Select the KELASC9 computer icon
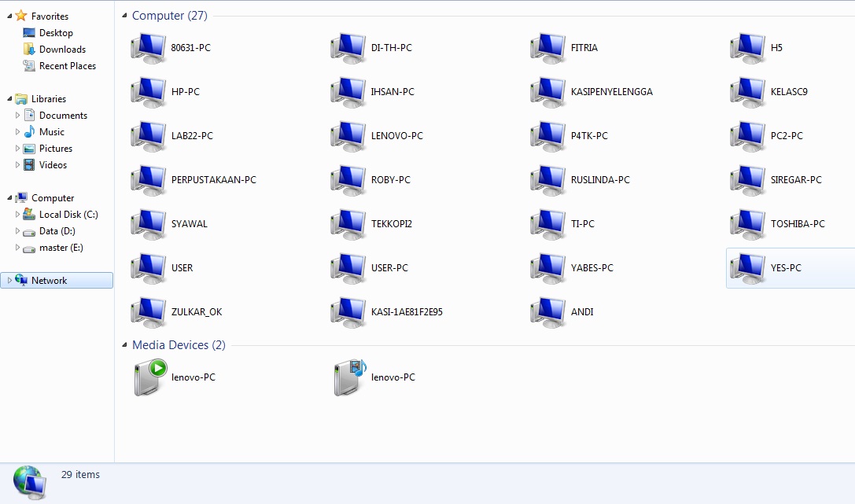Image resolution: width=855 pixels, height=504 pixels. pos(747,92)
